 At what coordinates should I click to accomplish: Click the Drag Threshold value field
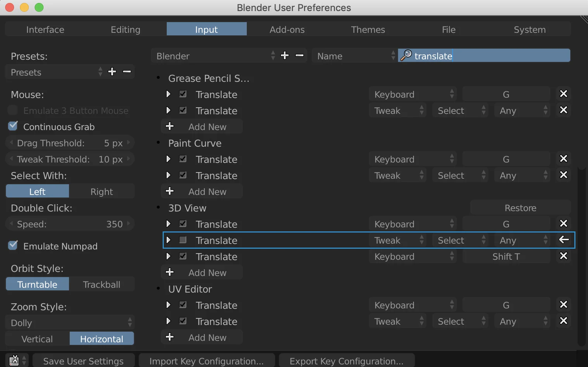(x=70, y=143)
